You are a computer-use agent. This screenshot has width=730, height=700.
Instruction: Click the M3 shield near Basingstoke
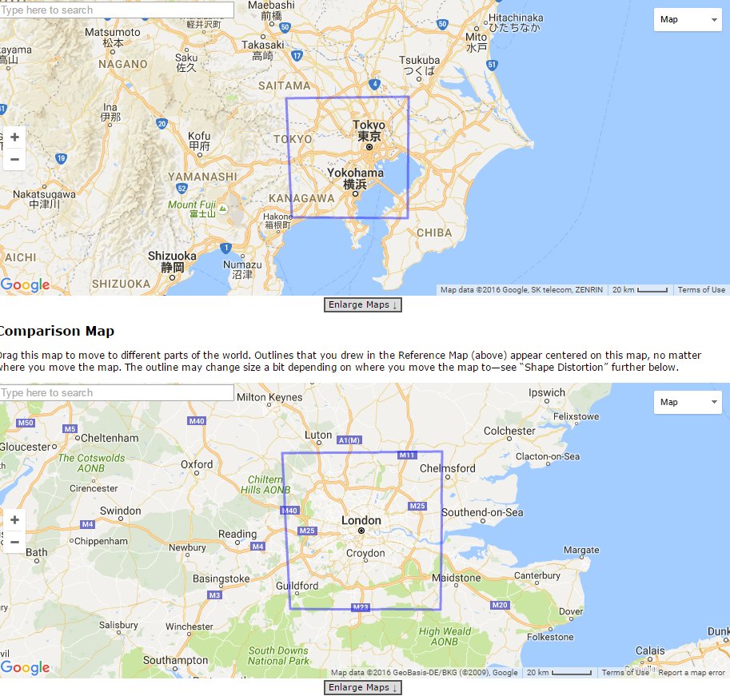click(214, 595)
